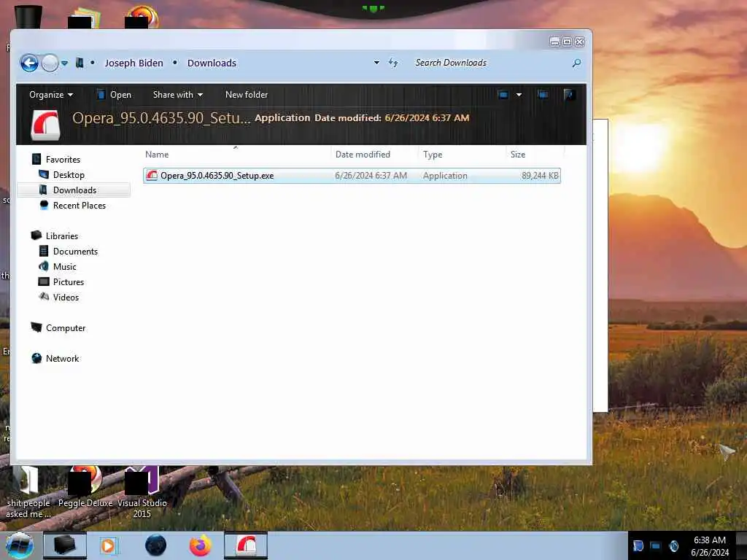Open the Videos library
Image resolution: width=747 pixels, height=560 pixels.
[x=66, y=297]
